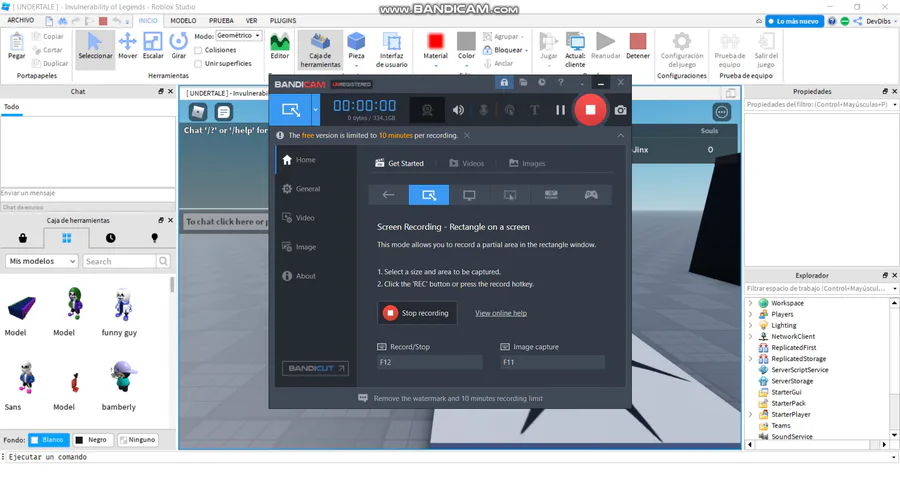The width and height of the screenshot is (900, 482).
Task: Toggle Bandicam webcam overlay icon
Action: [427, 110]
